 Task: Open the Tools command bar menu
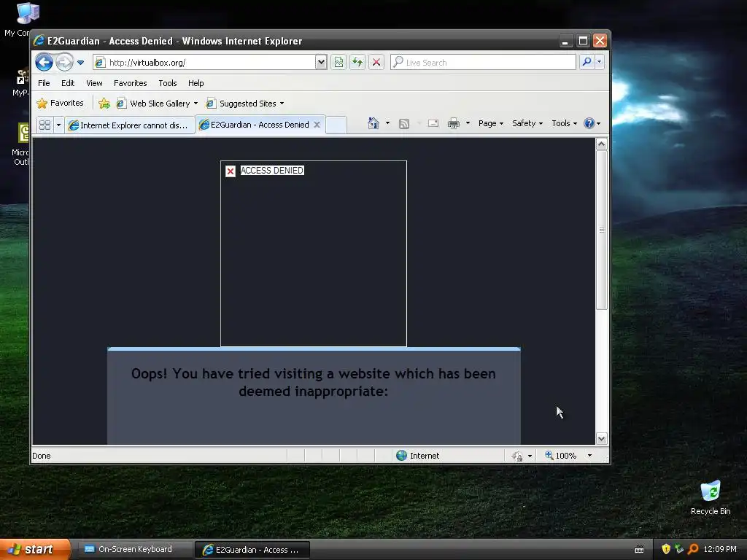[x=564, y=123]
